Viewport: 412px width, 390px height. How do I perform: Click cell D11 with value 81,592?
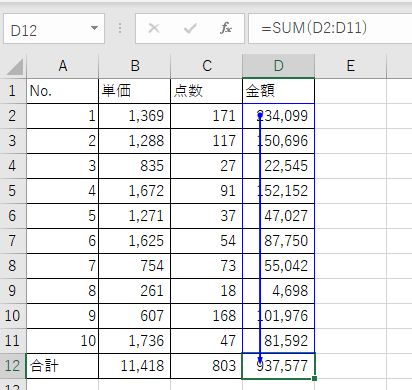pos(279,341)
